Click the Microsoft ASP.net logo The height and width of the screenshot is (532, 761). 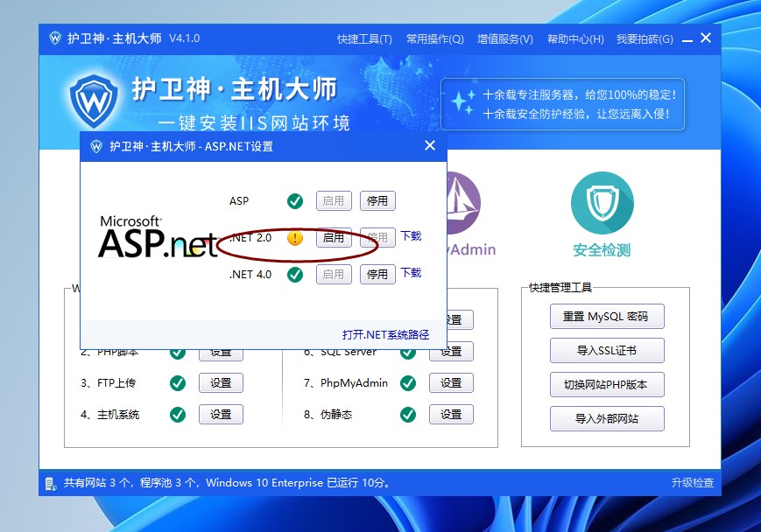click(156, 237)
